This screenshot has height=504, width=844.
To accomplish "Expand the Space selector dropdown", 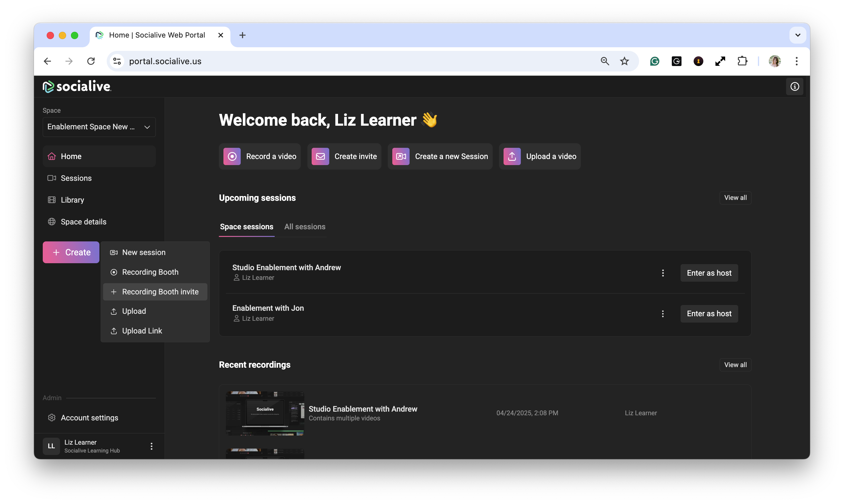I will point(99,127).
